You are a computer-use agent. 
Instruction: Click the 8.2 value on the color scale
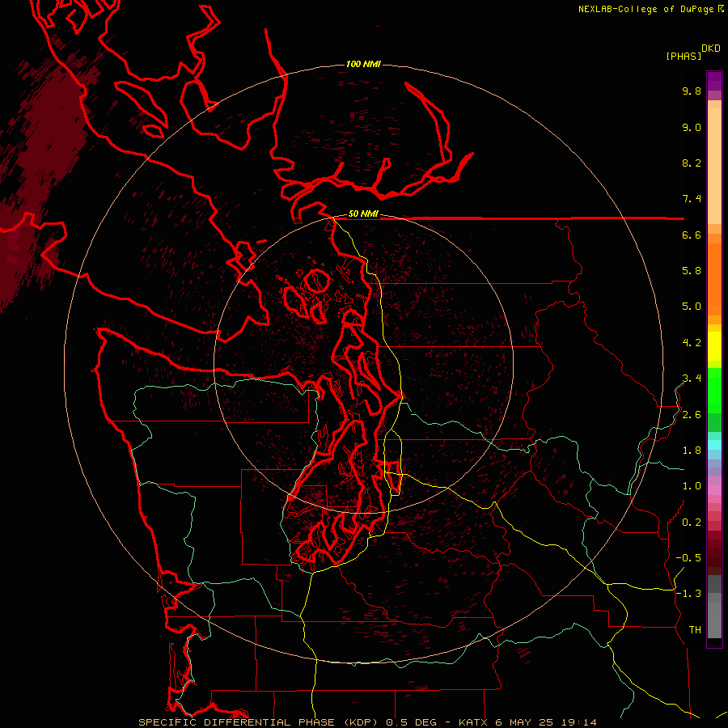[692, 163]
